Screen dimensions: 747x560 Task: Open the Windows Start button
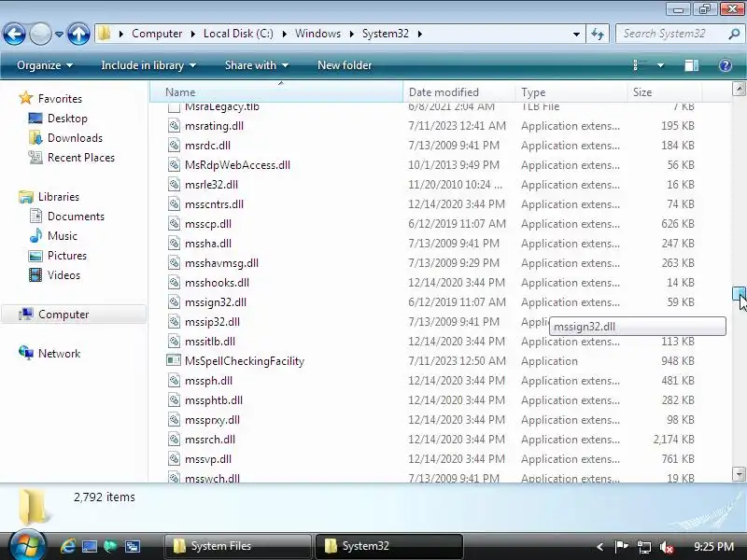point(27,545)
